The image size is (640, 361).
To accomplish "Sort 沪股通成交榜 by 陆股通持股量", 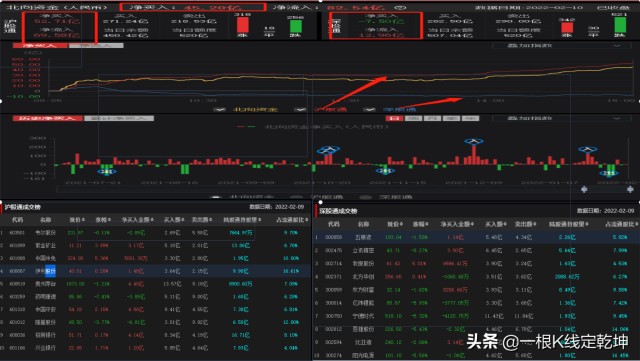I will [242, 220].
